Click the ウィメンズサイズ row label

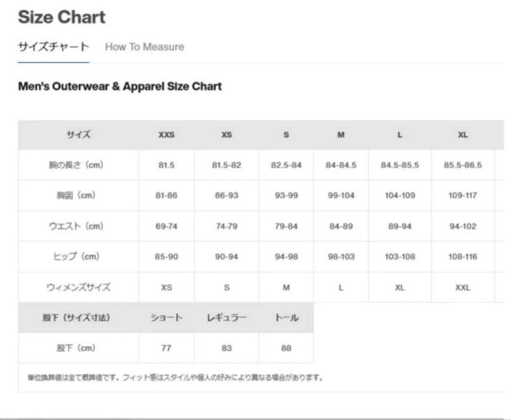point(79,287)
